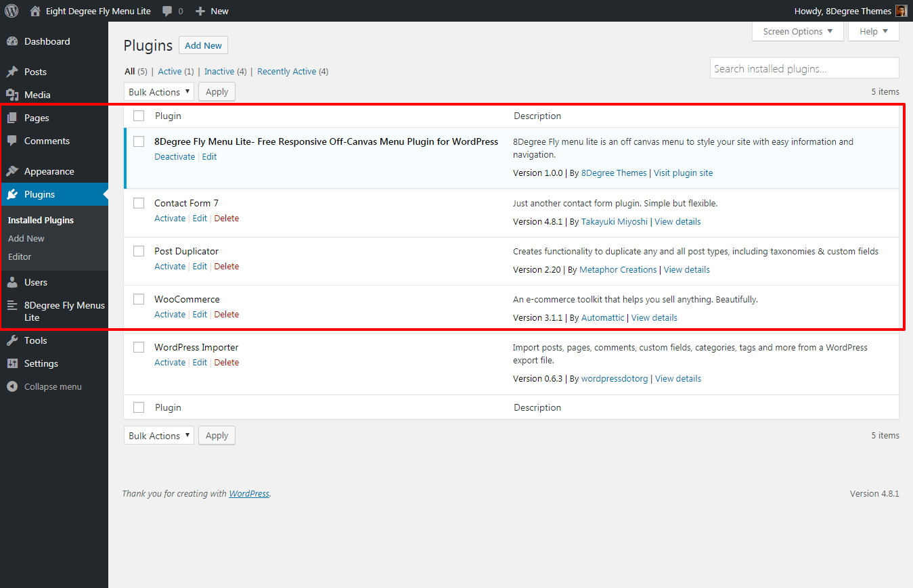Click the Pages icon in the sidebar
The height and width of the screenshot is (588, 913).
(12, 118)
